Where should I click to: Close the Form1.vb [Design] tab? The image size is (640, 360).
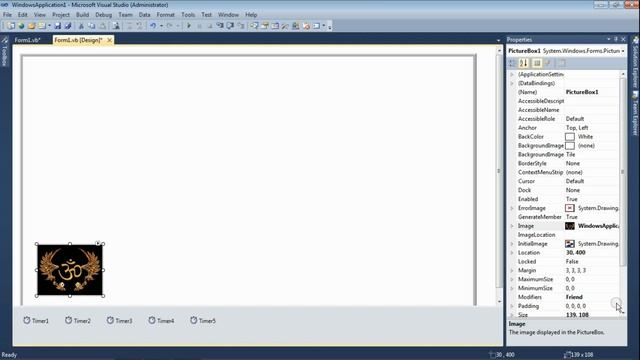point(109,40)
